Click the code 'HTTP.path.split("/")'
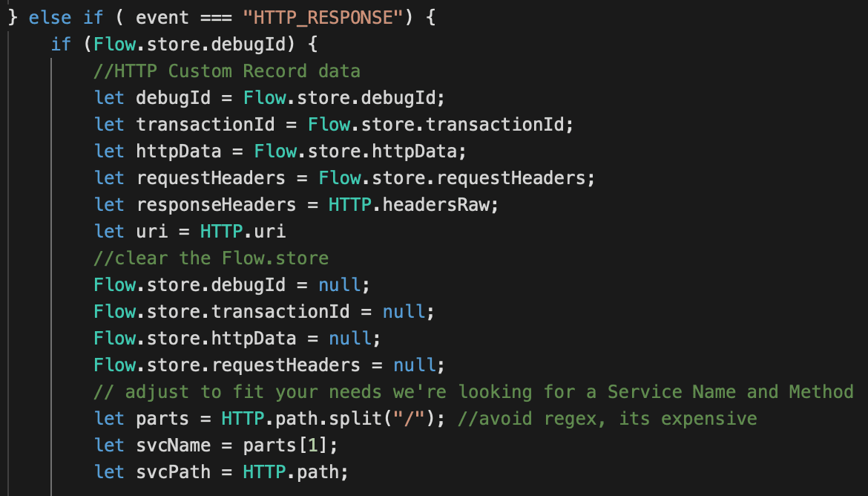The width and height of the screenshot is (868, 496). pos(328,419)
